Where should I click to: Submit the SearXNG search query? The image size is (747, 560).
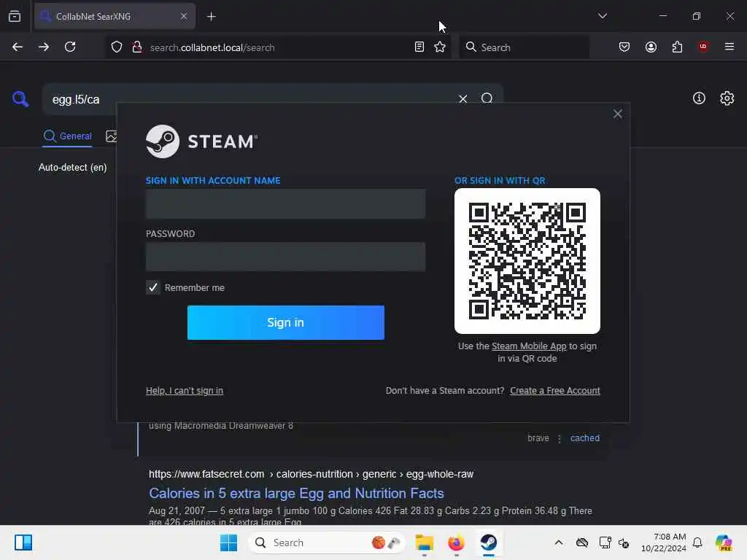[x=487, y=98]
